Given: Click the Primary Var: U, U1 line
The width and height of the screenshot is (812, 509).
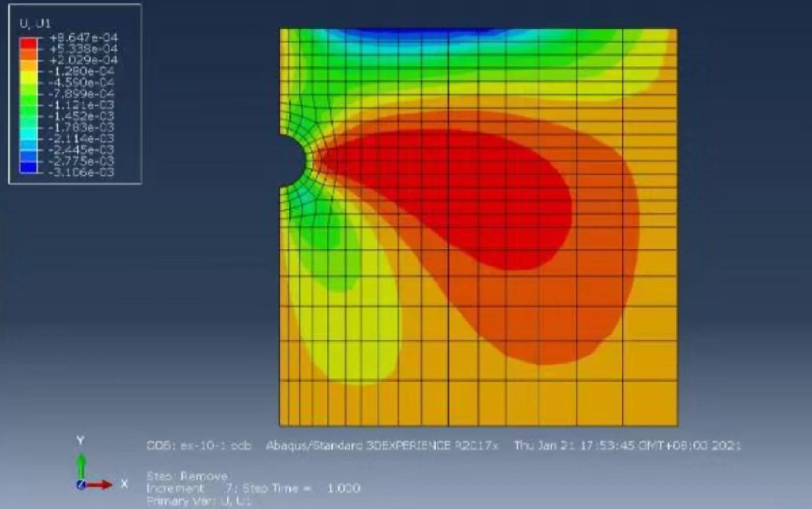Looking at the screenshot, I should [x=199, y=501].
